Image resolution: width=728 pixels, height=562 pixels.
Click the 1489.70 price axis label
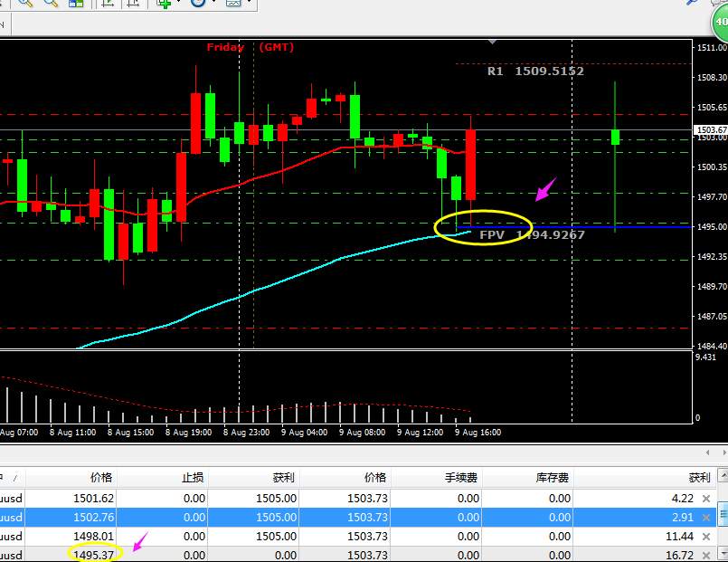click(712, 287)
